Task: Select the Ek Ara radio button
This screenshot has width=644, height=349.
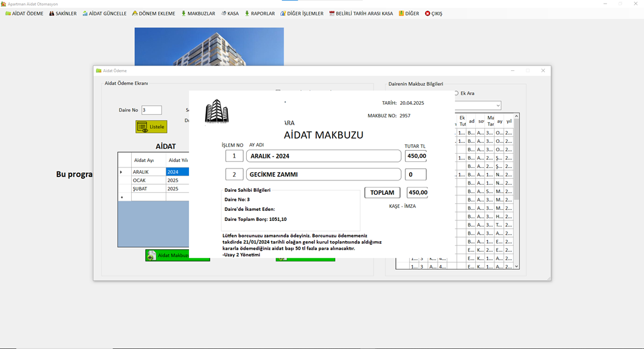Action: pyautogui.click(x=457, y=93)
